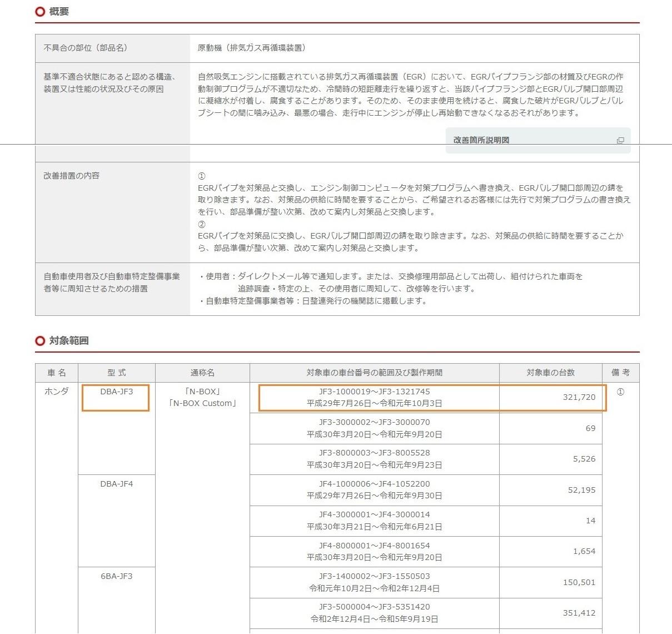Screen dimensions: 672x634
Task: Click the external-window icon beside 改善箇所説明図
Action: pos(620,140)
